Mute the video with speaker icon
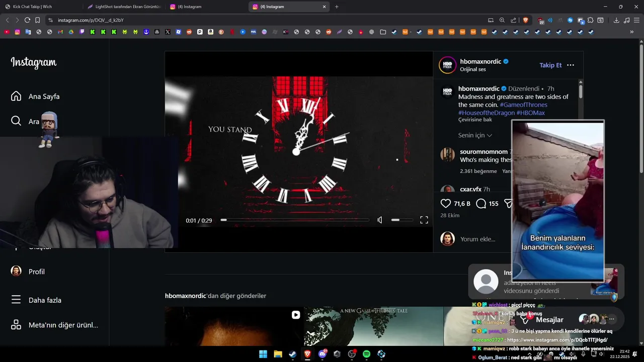Image resolution: width=644 pixels, height=362 pixels. coord(380,220)
